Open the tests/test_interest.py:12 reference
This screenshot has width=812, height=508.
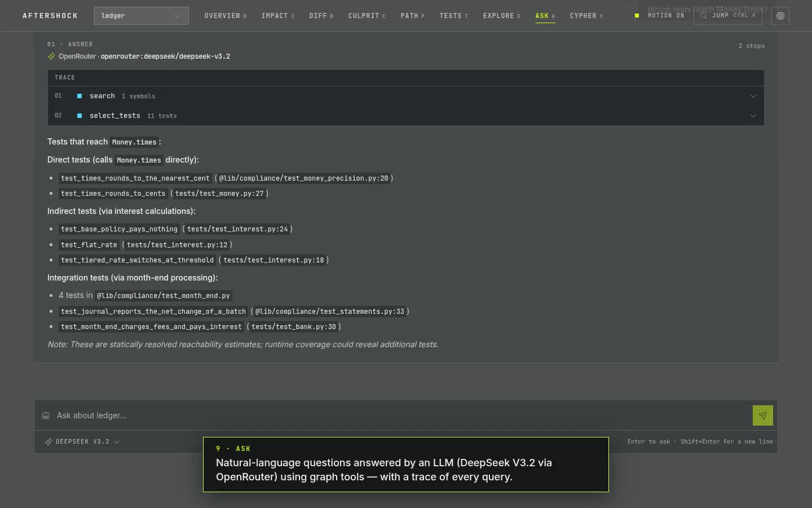pyautogui.click(x=177, y=245)
